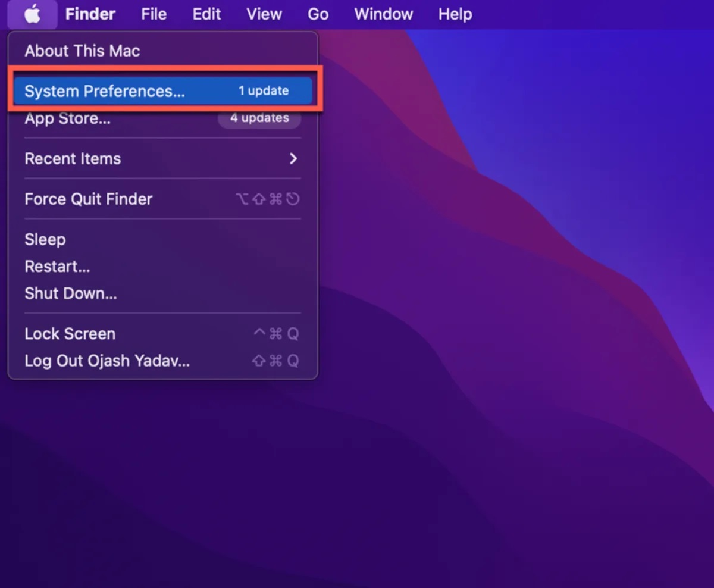Viewport: 714px width, 588px height.
Task: Open the File menu
Action: pyautogui.click(x=154, y=14)
